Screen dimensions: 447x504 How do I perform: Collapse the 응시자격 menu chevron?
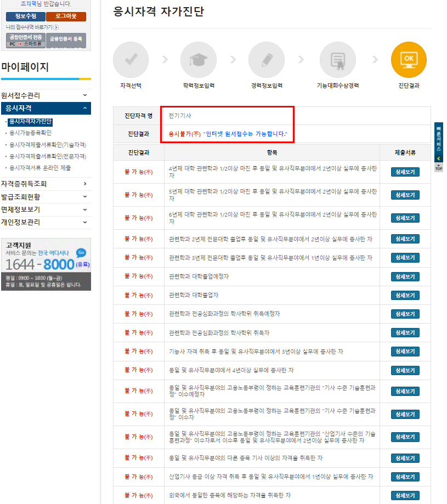(85, 108)
